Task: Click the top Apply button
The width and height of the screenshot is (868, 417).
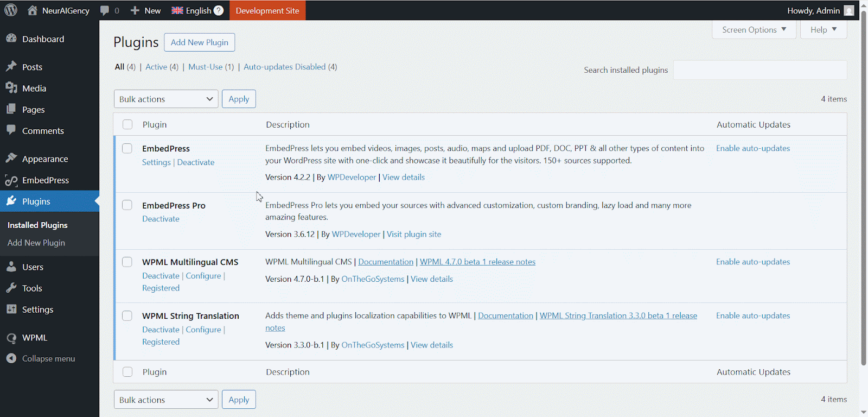Action: pyautogui.click(x=239, y=99)
